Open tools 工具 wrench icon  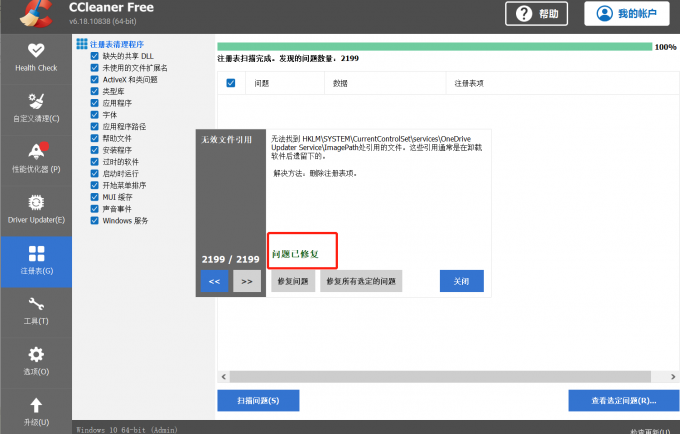(x=36, y=304)
